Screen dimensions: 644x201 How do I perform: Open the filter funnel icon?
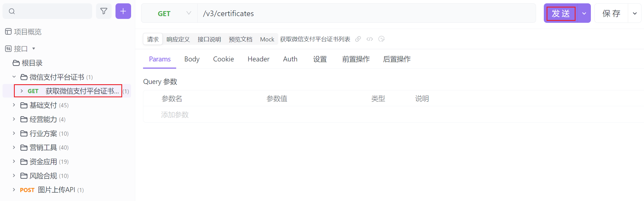[104, 11]
